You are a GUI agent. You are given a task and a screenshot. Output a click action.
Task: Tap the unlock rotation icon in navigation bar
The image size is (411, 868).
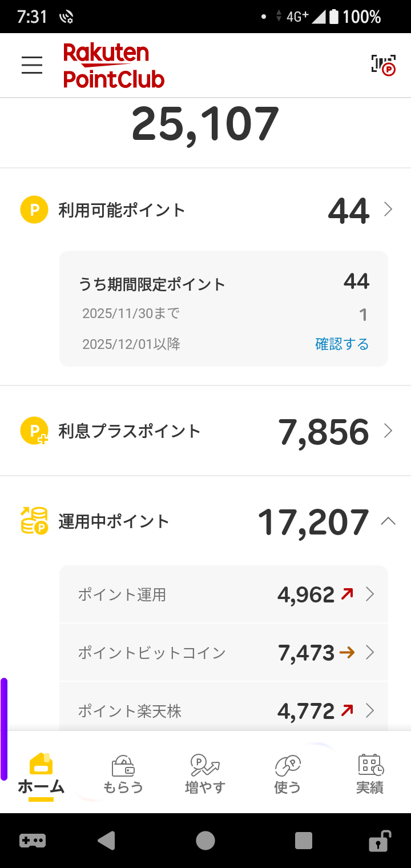pos(378,841)
